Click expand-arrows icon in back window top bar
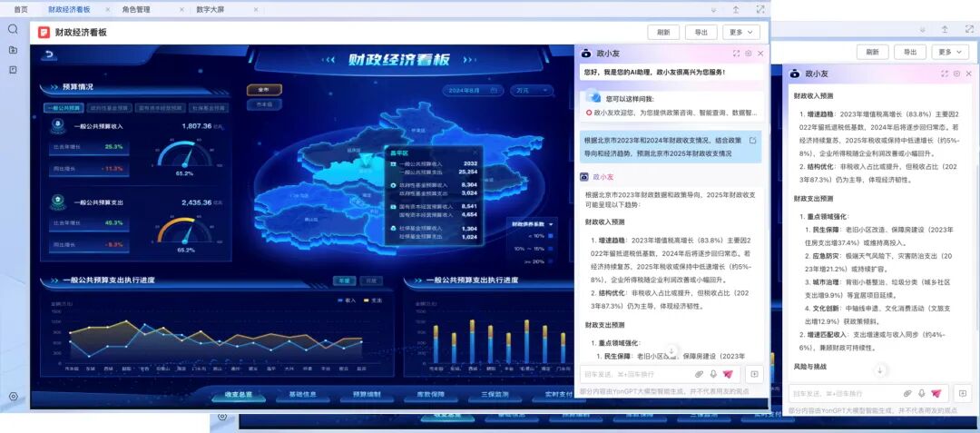The image size is (980, 433). (968, 29)
